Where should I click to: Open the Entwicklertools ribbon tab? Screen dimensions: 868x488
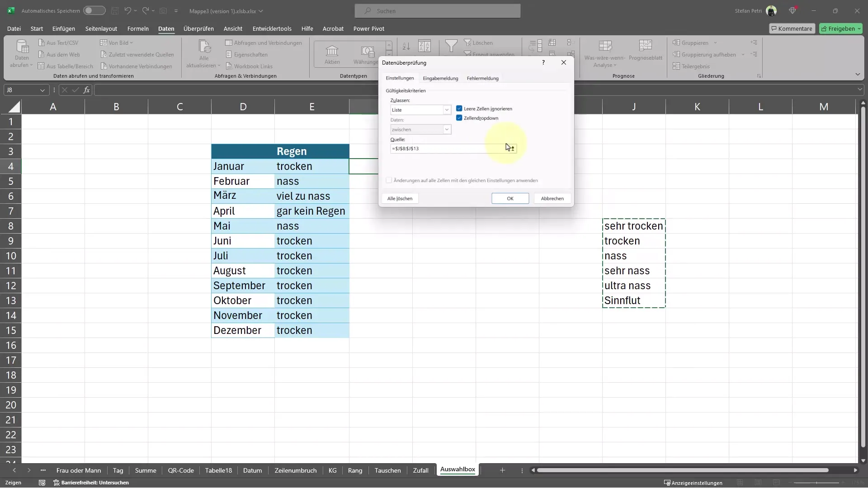pyautogui.click(x=272, y=28)
